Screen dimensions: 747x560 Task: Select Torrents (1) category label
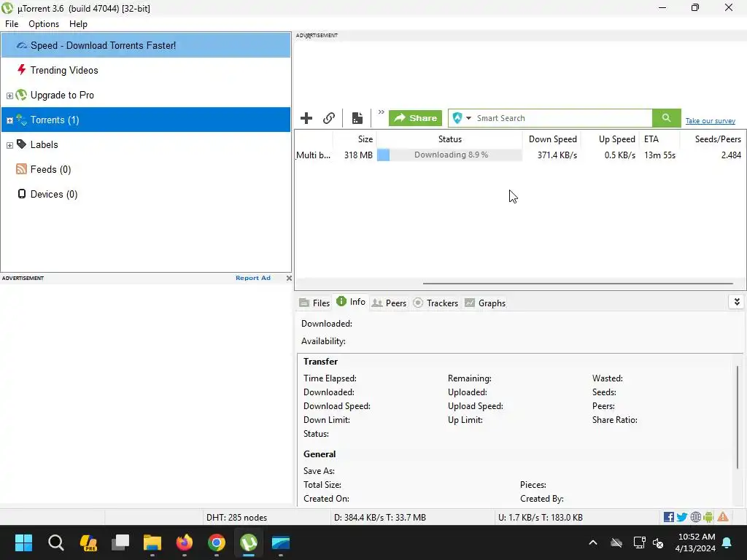pos(55,120)
